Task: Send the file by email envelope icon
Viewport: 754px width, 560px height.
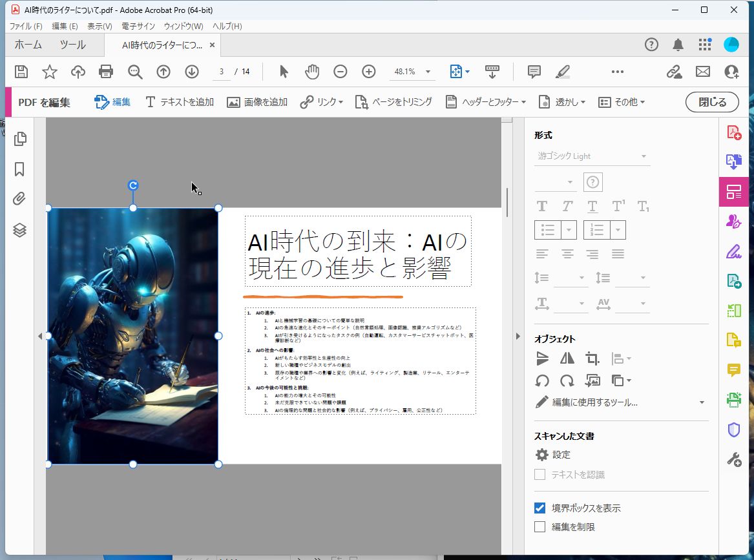Action: (x=703, y=72)
